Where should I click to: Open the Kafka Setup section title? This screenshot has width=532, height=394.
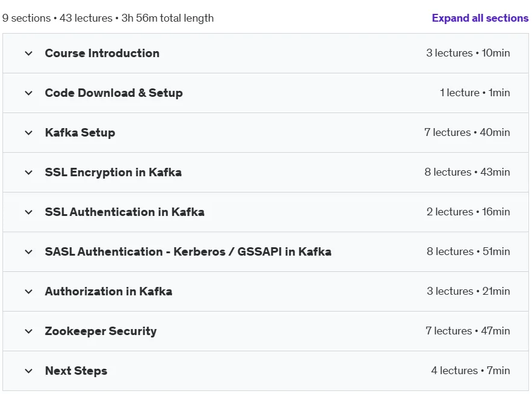click(80, 132)
